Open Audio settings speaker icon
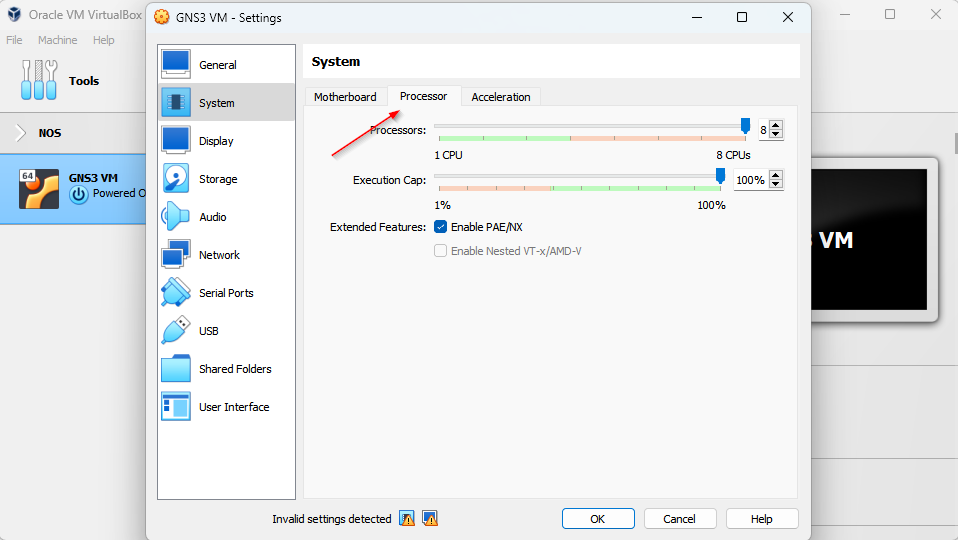 pyautogui.click(x=176, y=217)
